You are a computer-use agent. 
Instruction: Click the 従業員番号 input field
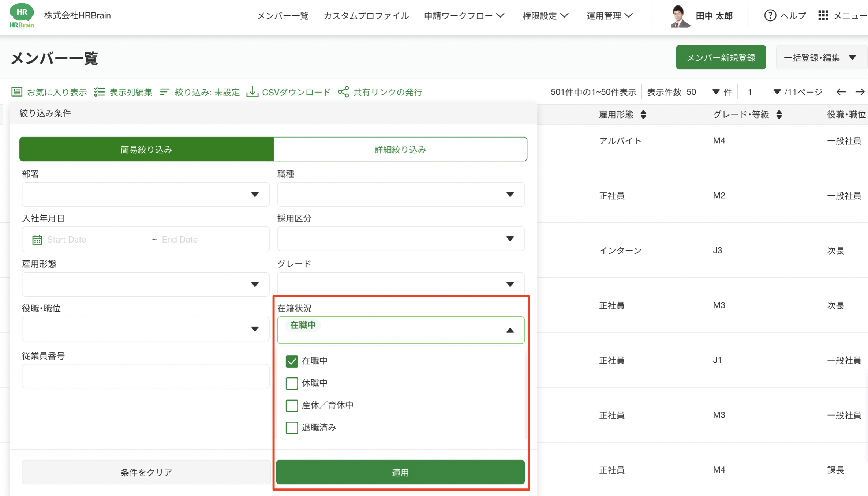point(145,376)
